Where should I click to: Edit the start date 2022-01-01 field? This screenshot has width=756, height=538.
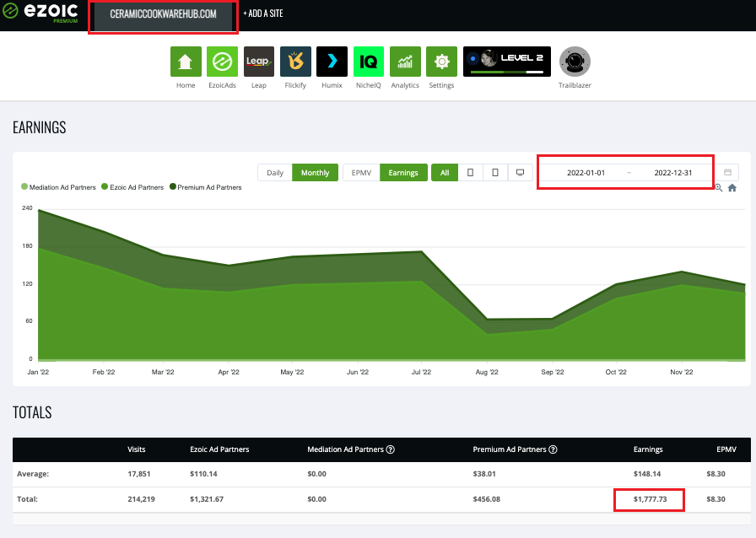(x=586, y=173)
